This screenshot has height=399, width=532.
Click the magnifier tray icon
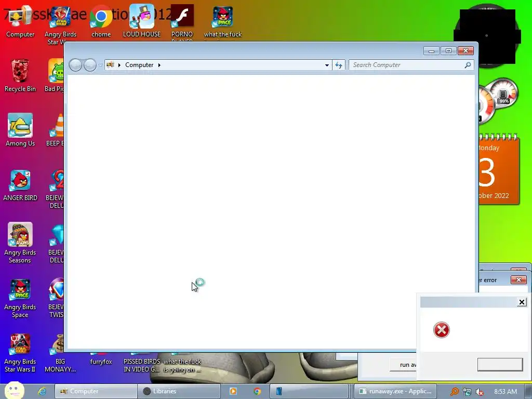click(454, 392)
